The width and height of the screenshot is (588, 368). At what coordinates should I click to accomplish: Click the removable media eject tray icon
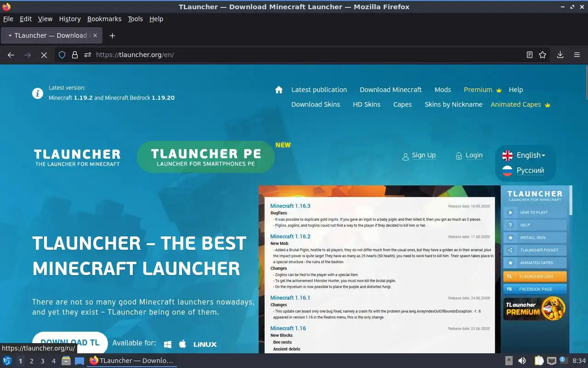point(509,361)
